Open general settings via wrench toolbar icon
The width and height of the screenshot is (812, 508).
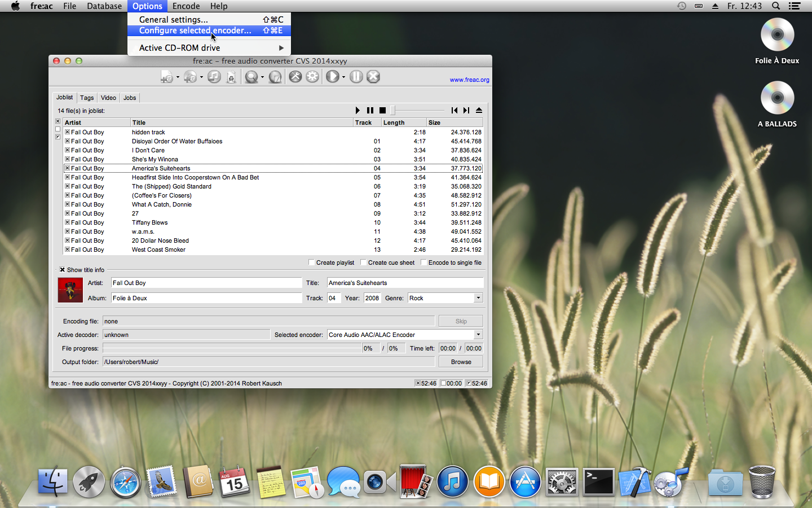(295, 77)
